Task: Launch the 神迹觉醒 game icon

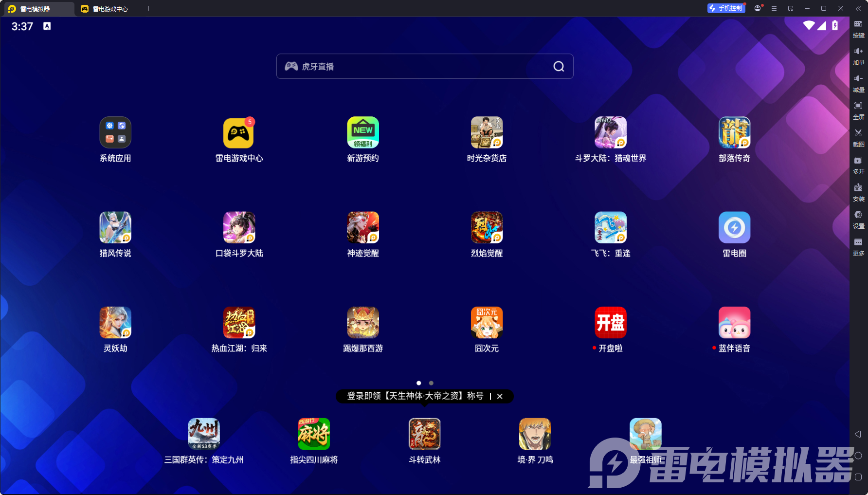Action: 363,227
